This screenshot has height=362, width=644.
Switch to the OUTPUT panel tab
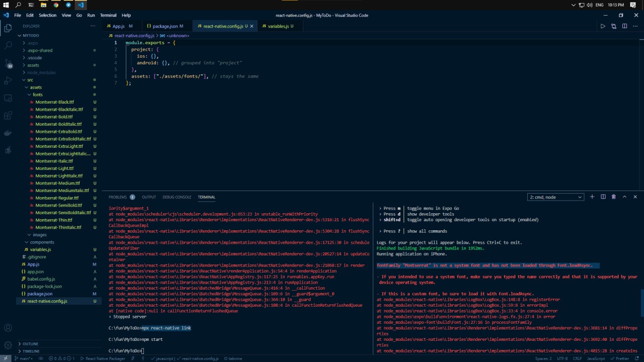click(x=149, y=197)
